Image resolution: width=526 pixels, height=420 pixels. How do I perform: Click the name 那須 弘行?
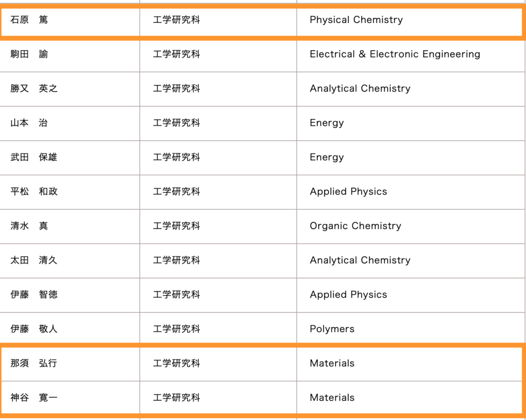click(34, 364)
